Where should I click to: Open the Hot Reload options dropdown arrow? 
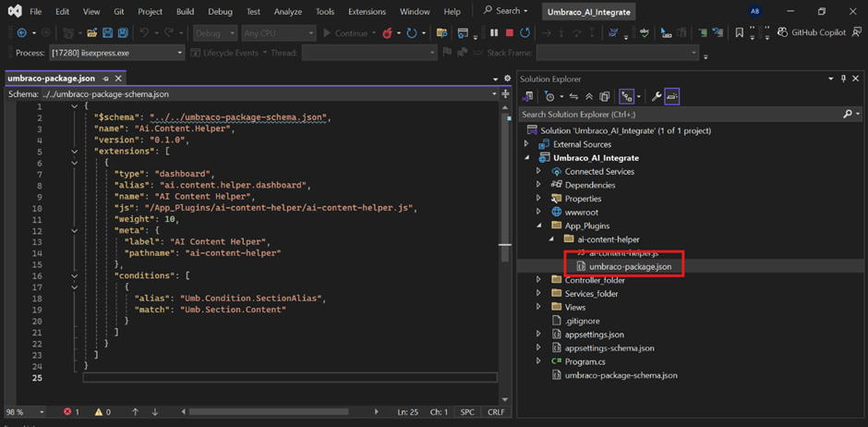(x=399, y=33)
